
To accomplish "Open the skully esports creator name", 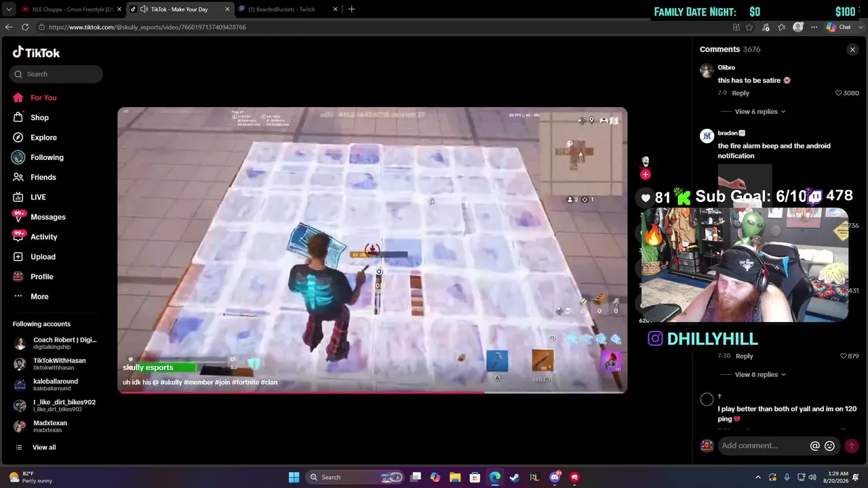I will (148, 367).
